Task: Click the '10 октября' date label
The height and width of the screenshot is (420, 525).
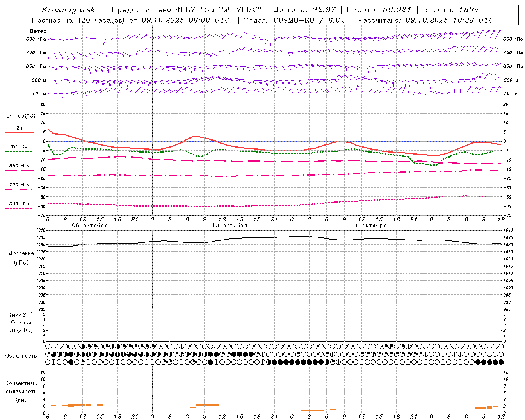Action: [229, 226]
